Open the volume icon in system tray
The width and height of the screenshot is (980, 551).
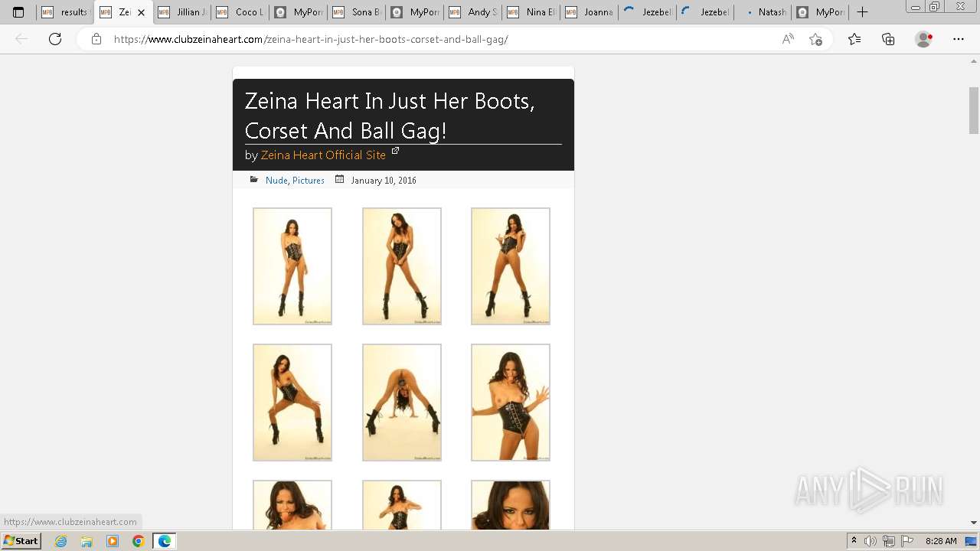(x=871, y=541)
